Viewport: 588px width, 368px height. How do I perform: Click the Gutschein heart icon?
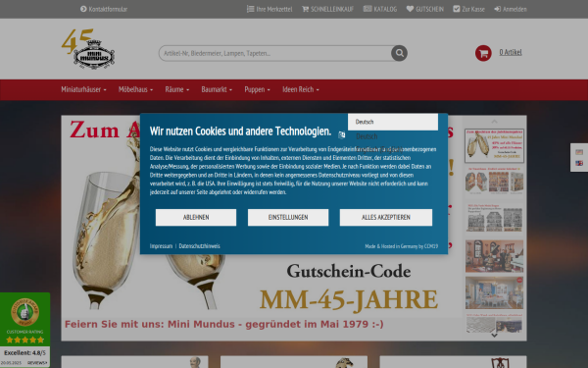tap(410, 9)
